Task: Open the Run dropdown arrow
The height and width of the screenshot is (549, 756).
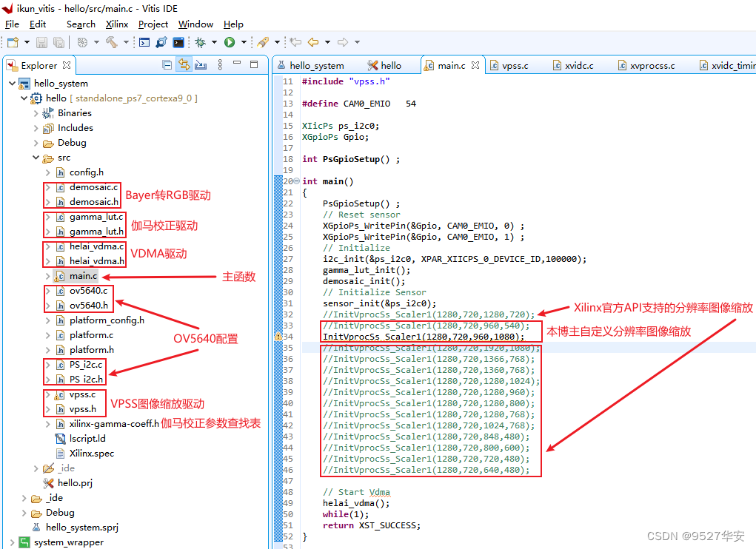Action: tap(244, 42)
